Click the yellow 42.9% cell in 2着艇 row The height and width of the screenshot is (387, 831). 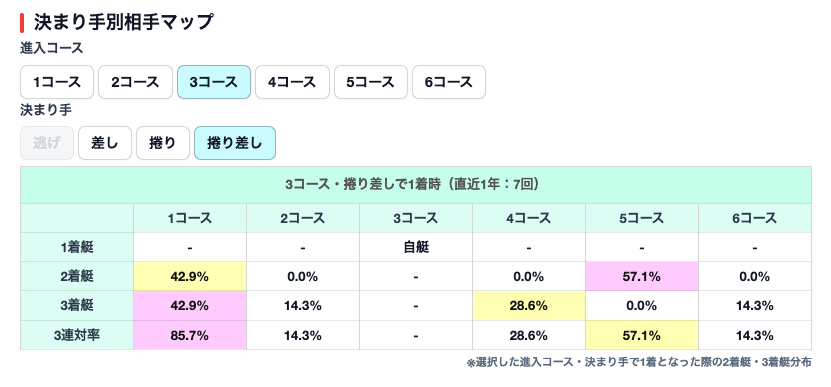pyautogui.click(x=190, y=276)
